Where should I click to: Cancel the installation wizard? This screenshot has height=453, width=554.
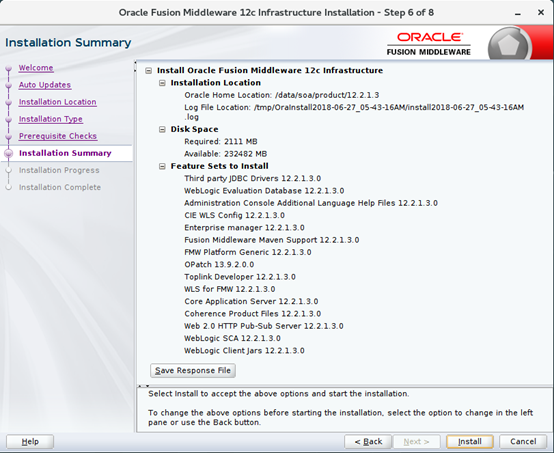point(523,442)
